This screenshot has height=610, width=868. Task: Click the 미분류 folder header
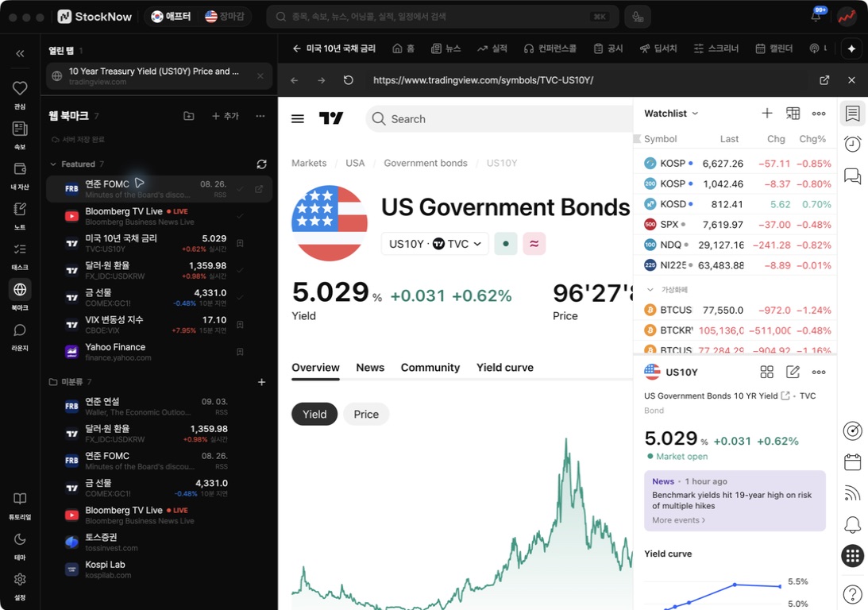coord(71,381)
